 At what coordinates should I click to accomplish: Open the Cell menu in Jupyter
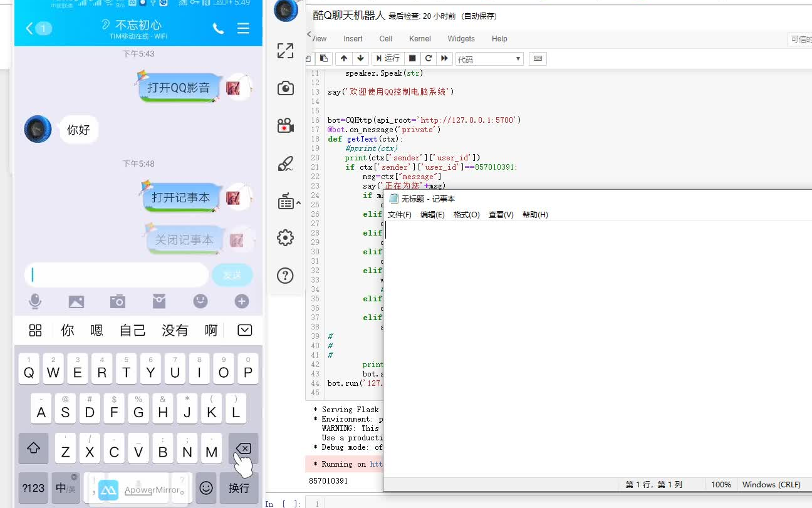click(386, 39)
